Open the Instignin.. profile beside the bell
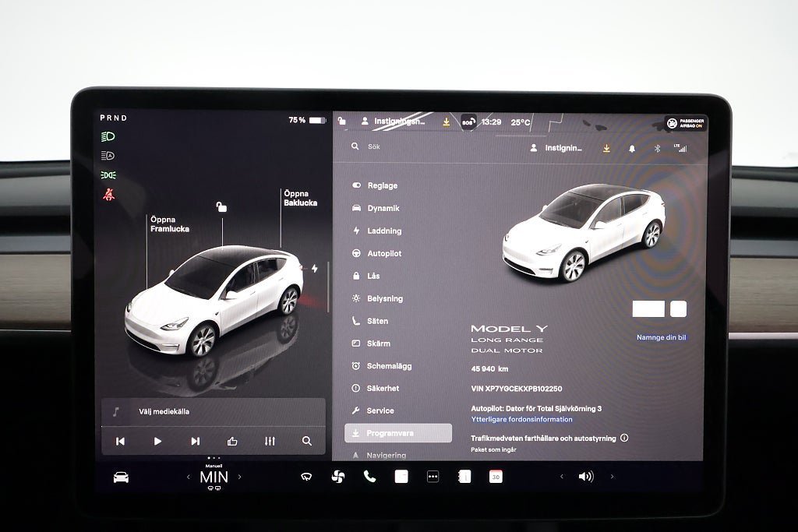This screenshot has height=532, width=798. tap(556, 148)
